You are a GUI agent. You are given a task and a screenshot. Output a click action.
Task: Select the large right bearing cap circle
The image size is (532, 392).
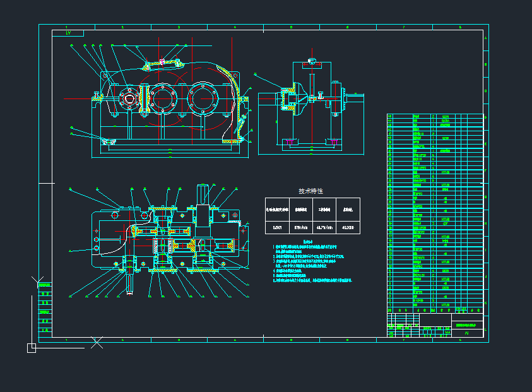pyautogui.click(x=204, y=98)
